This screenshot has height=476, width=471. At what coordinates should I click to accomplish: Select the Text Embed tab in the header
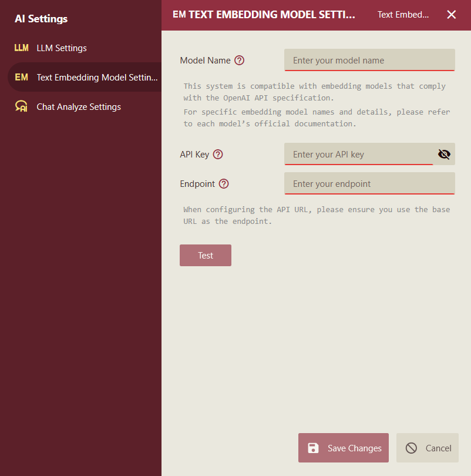tap(403, 14)
